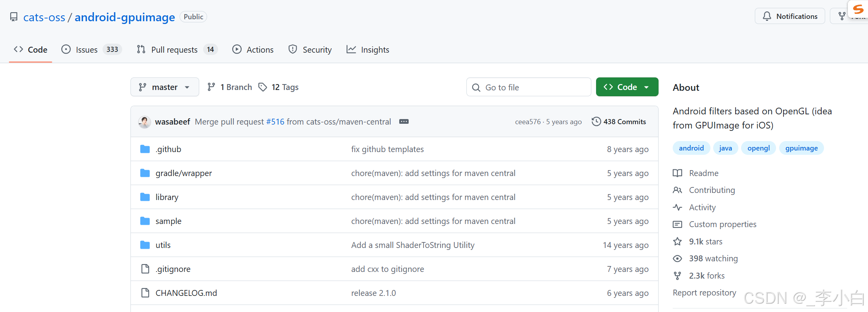Select the opengl topic tag
The height and width of the screenshot is (312, 868).
click(x=758, y=148)
